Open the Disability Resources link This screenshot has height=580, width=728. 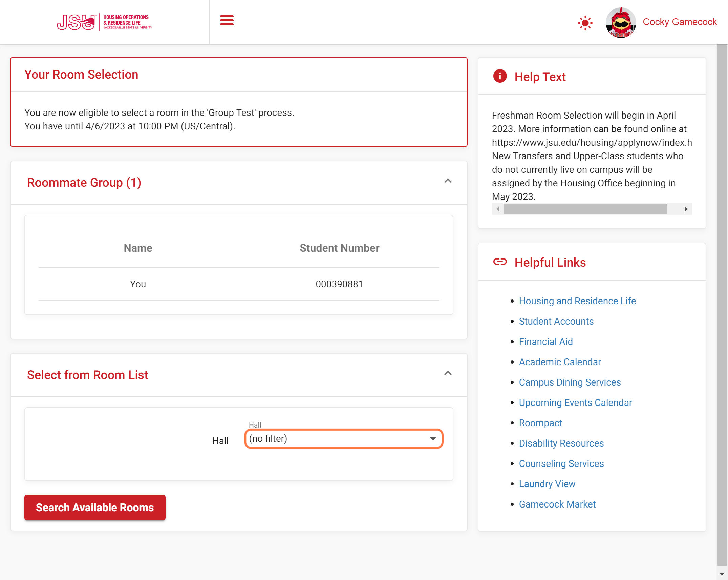(561, 443)
